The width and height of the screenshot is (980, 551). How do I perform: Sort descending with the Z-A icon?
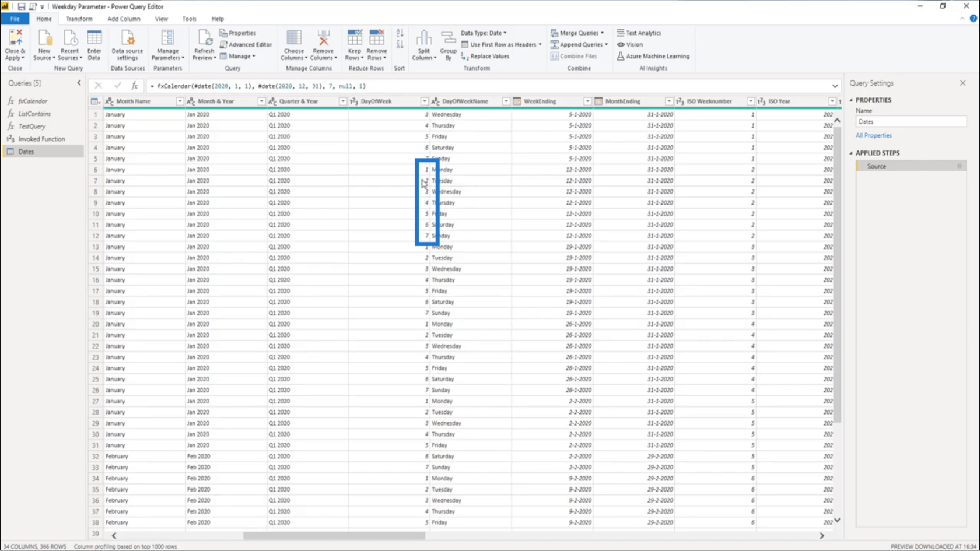(400, 44)
